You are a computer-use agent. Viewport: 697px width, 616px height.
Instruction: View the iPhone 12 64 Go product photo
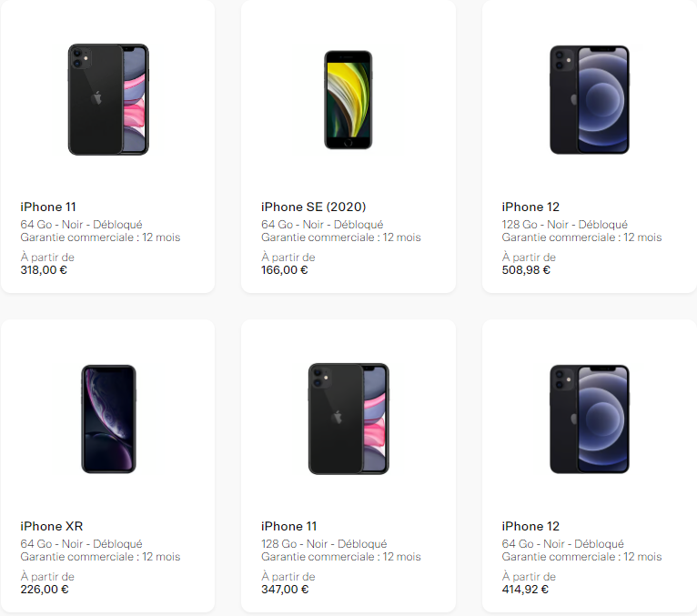point(590,419)
